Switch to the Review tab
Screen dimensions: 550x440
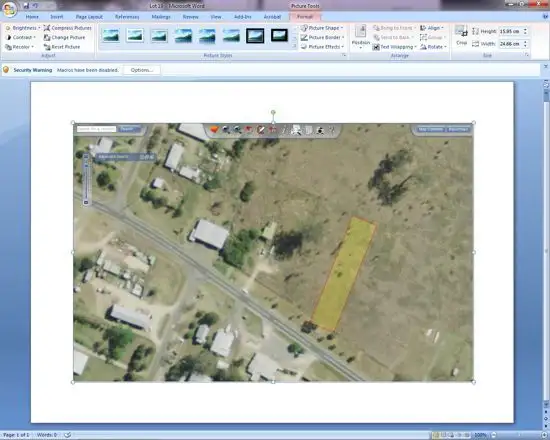(190, 16)
